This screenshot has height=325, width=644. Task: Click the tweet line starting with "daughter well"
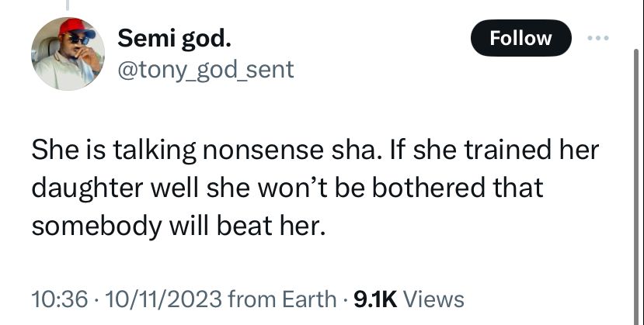pos(287,188)
